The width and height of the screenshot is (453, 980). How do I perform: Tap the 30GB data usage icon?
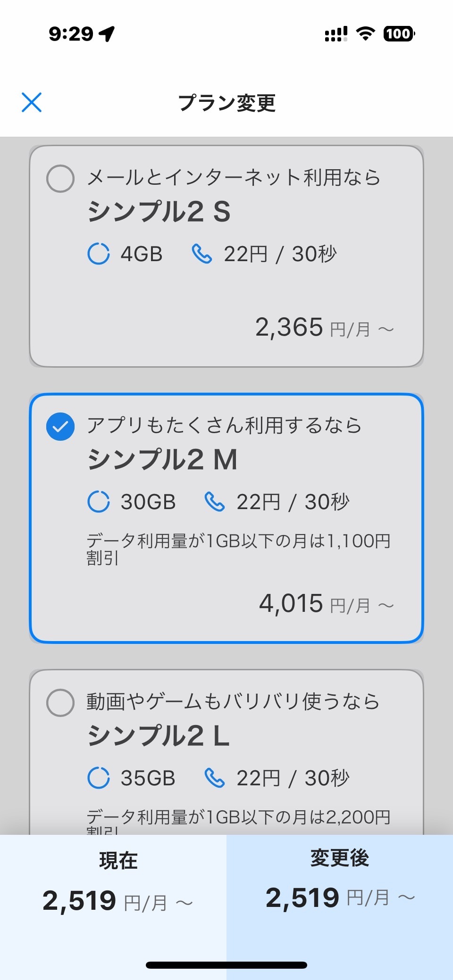click(x=99, y=502)
